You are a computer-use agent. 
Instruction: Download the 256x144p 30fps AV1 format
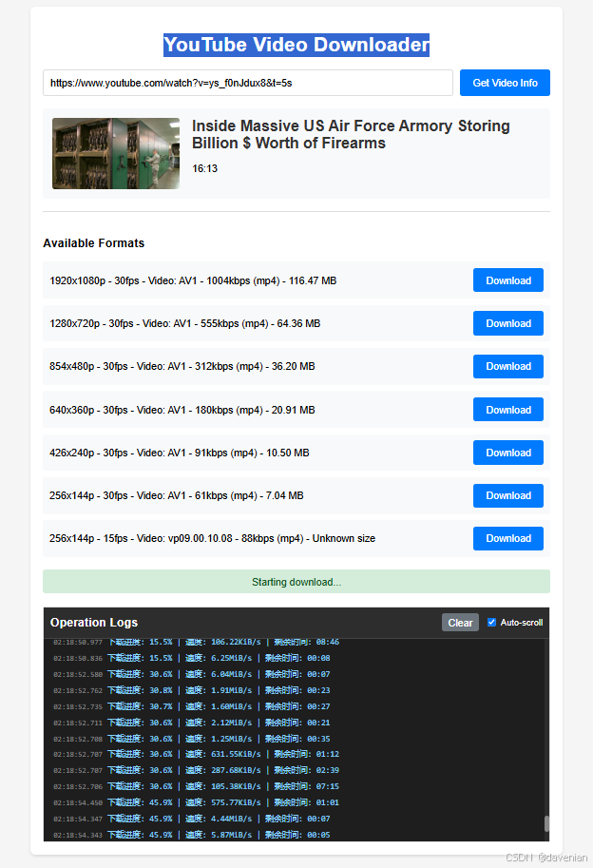(507, 495)
